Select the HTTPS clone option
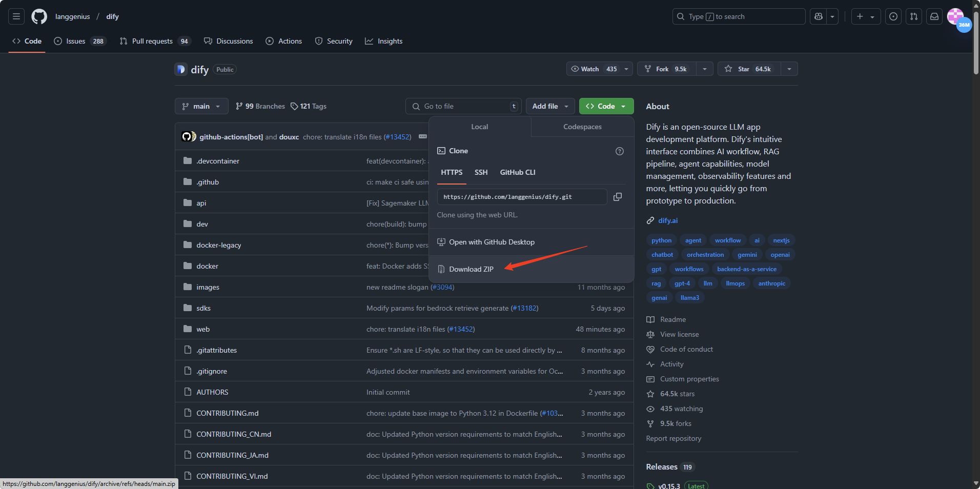980x489 pixels. coord(452,172)
